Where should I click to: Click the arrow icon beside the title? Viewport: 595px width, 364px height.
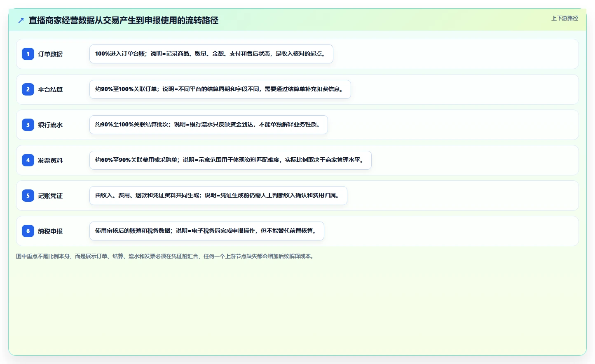(21, 20)
